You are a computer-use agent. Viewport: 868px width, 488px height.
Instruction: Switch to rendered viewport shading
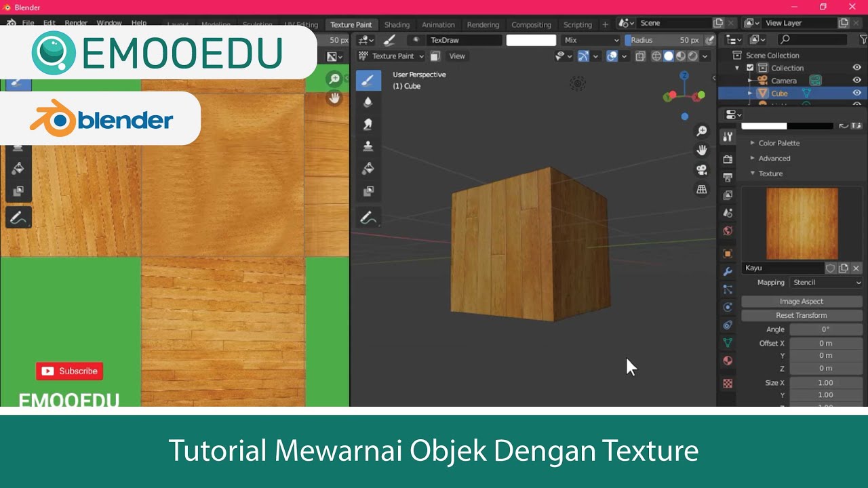coord(693,56)
